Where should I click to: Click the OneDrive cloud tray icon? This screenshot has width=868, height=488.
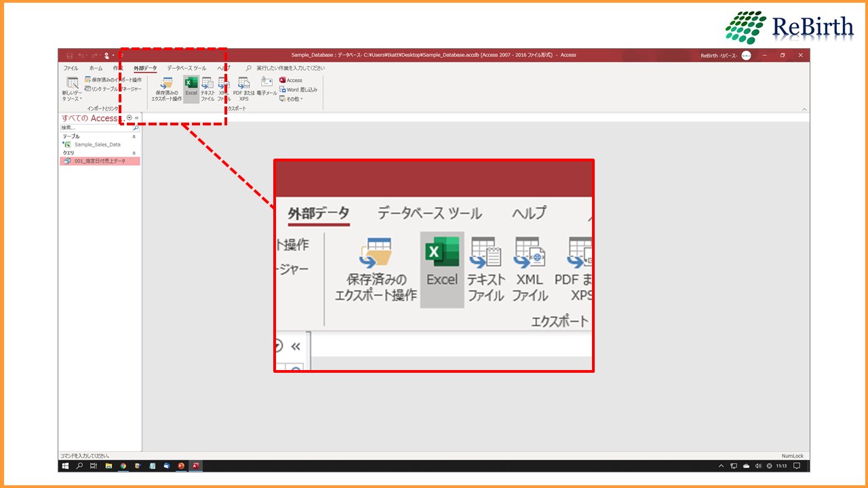pos(746,466)
